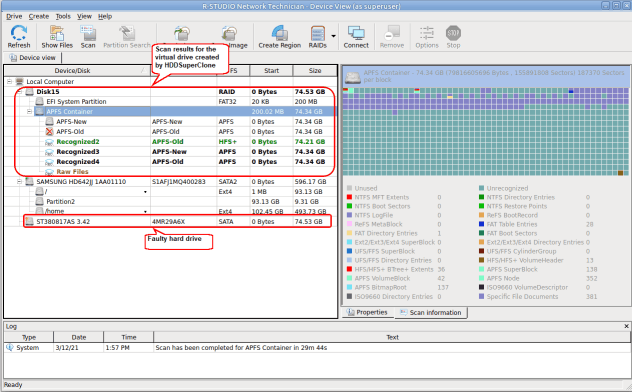Screen dimensions: 632x392
Task: Select Disk15 in the device tree
Action: 48,92
